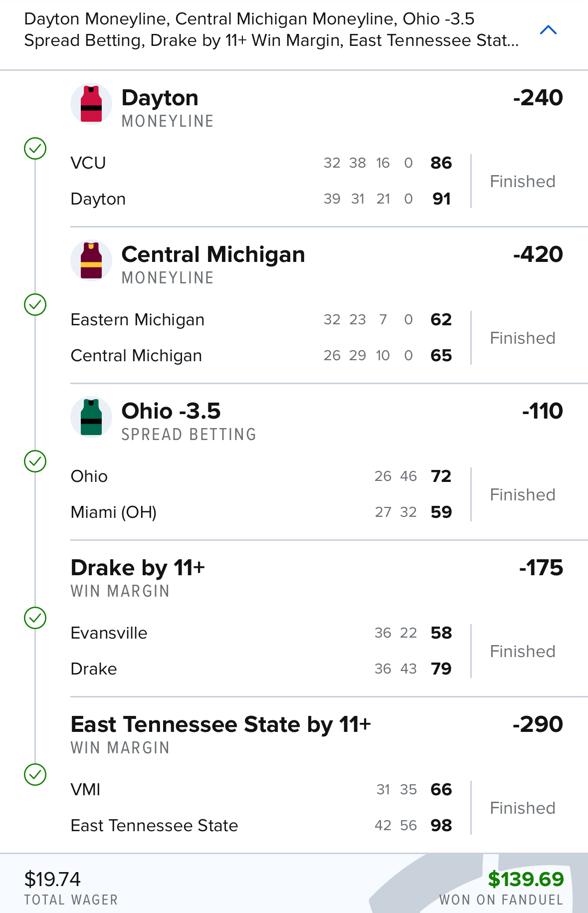Click the -240 odds for Dayton

coord(538,98)
